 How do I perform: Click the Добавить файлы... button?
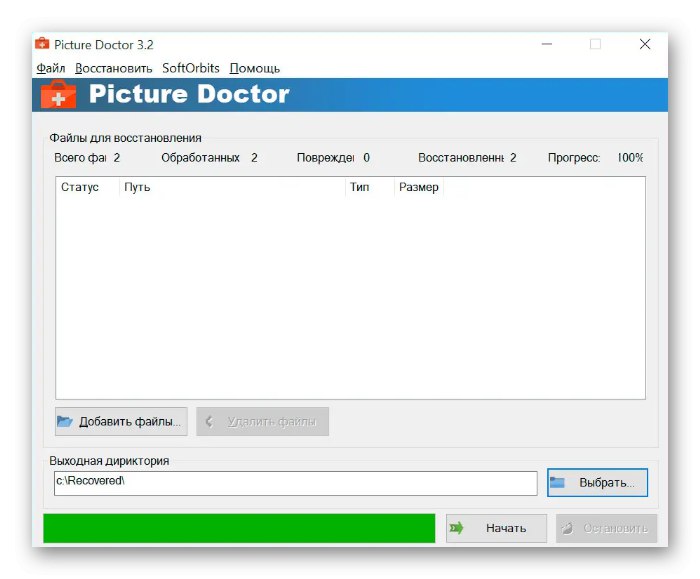coord(121,421)
